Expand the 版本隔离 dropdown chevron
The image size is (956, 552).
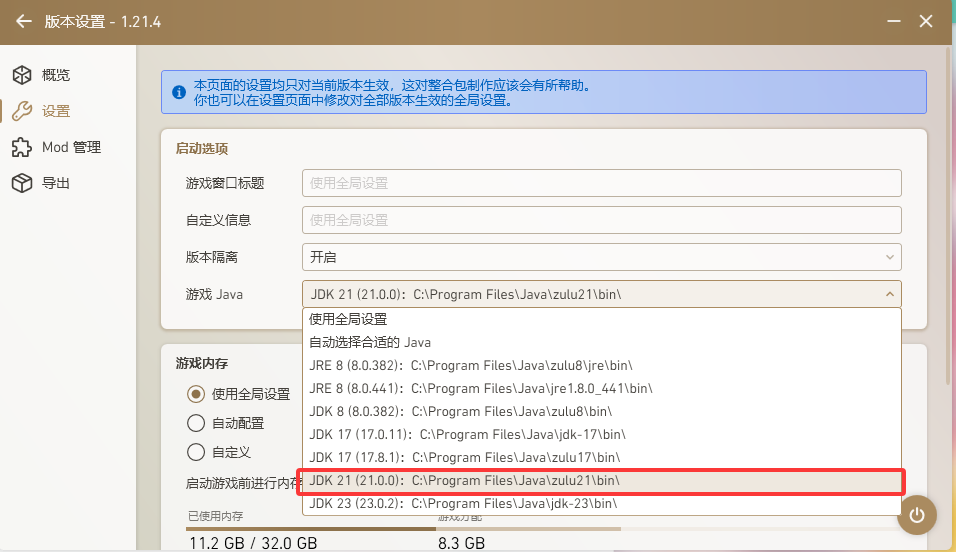pyautogui.click(x=890, y=257)
